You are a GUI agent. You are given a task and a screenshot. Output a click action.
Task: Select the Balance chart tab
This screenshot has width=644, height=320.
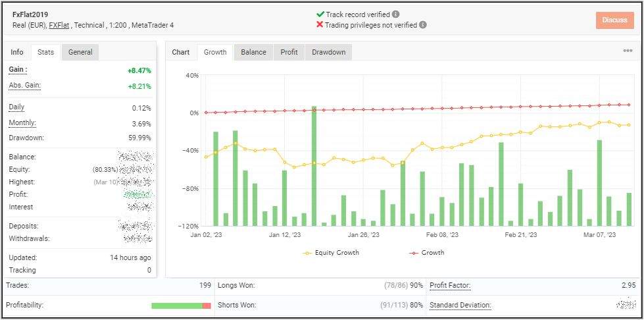[x=253, y=52]
